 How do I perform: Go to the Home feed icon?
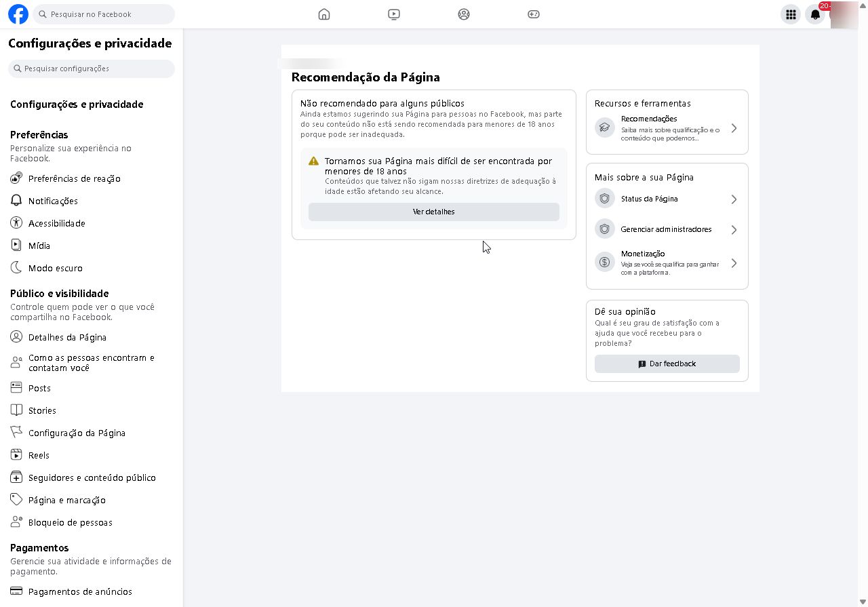click(x=324, y=14)
